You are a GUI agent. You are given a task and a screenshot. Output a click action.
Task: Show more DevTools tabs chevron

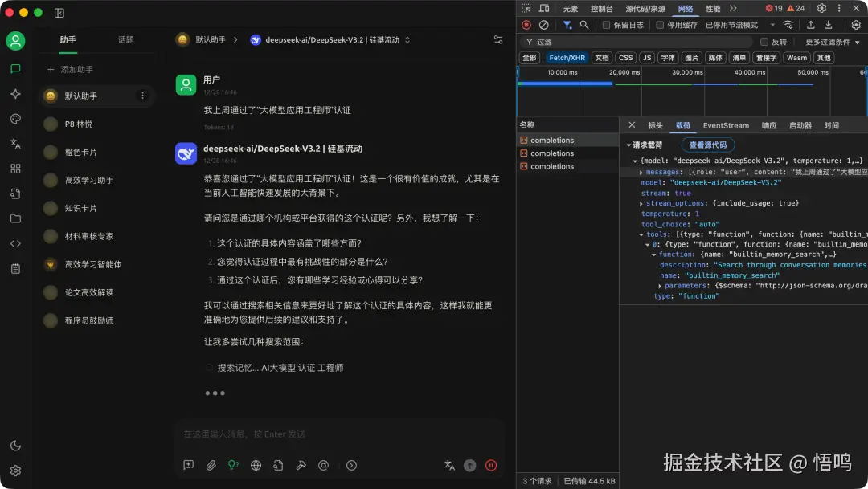click(733, 8)
